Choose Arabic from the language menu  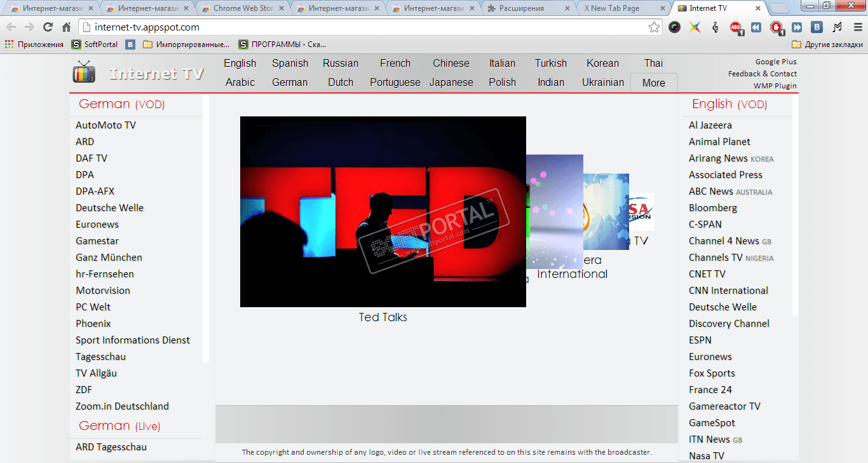(x=240, y=82)
